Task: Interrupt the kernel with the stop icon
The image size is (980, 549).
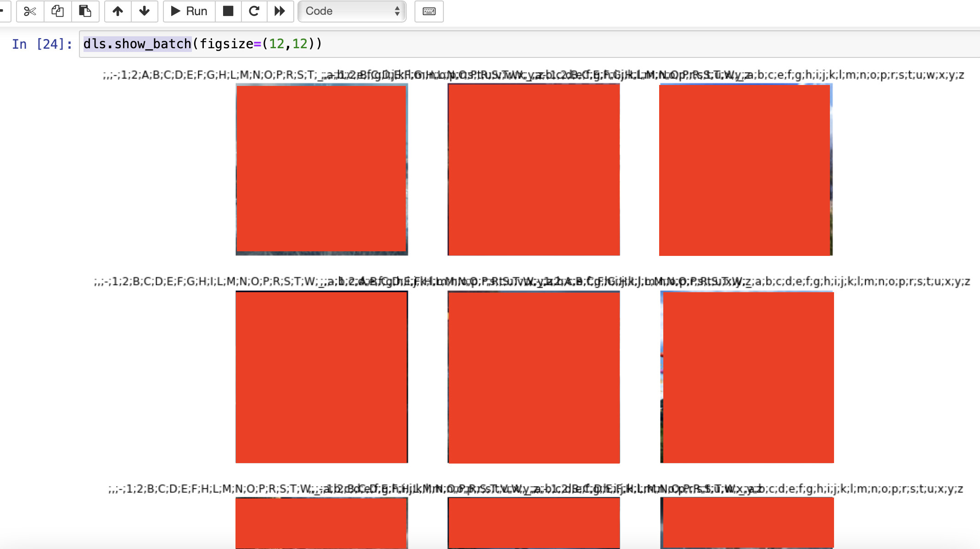Action: [x=228, y=11]
